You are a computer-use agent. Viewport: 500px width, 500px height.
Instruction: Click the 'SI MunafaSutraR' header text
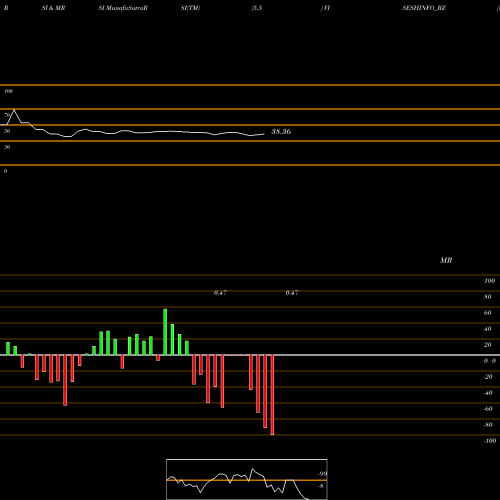coord(123,8)
